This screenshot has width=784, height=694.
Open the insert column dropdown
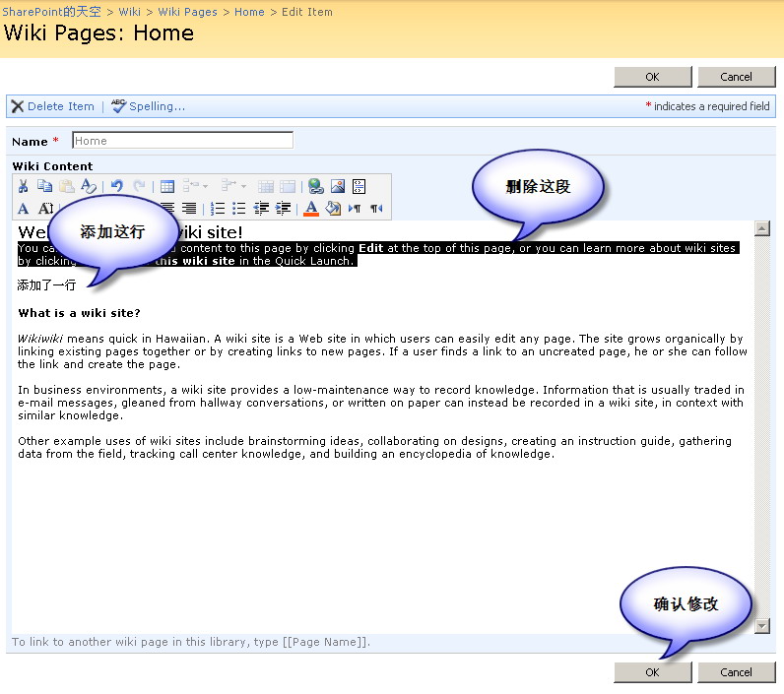click(x=234, y=186)
